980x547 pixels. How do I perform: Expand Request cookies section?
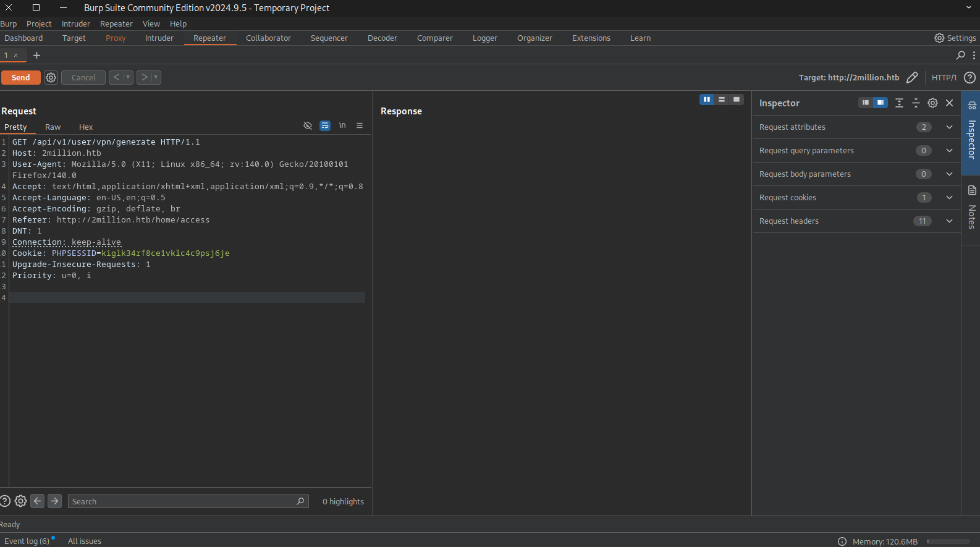click(949, 197)
